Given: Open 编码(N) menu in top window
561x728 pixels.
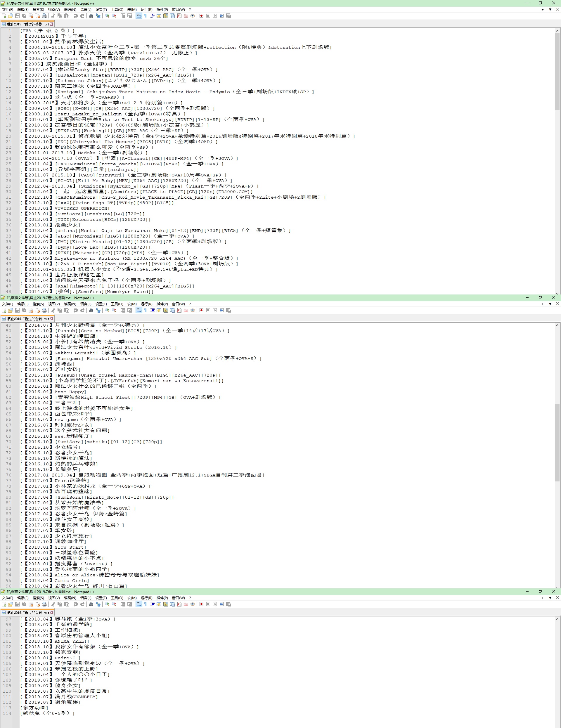Looking at the screenshot, I should coord(70,9).
